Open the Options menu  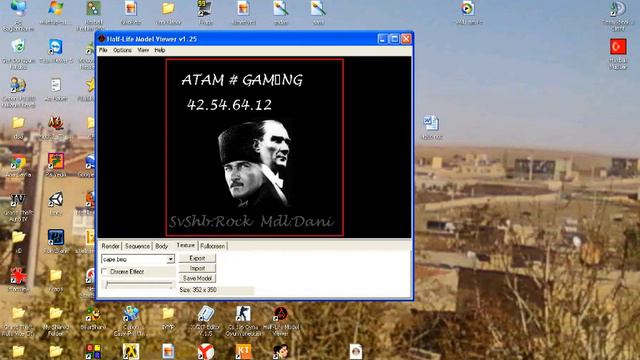pos(122,50)
